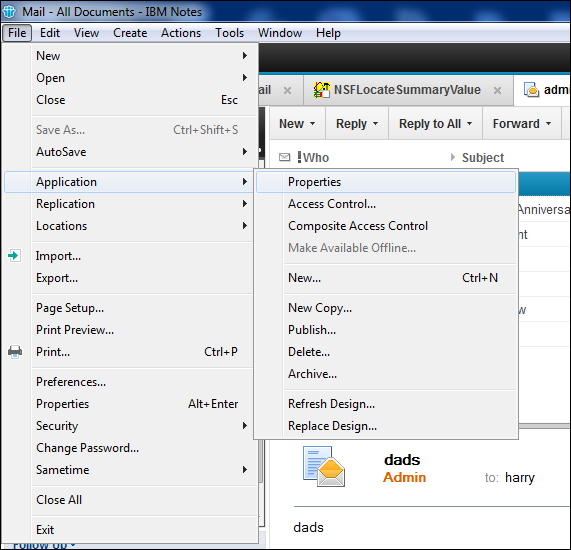Open the Reply toolbar dropdown
This screenshot has height=550, width=571.
pyautogui.click(x=375, y=124)
